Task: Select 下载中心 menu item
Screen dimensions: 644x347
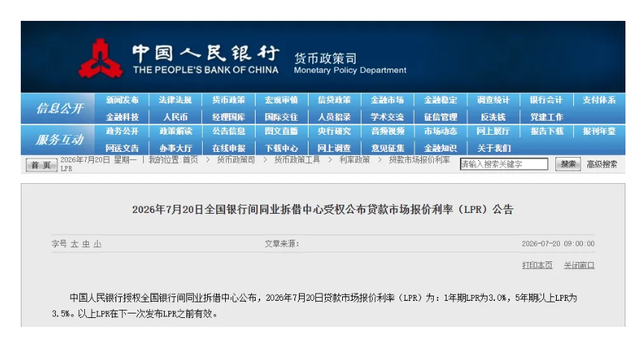Action: coord(281,148)
